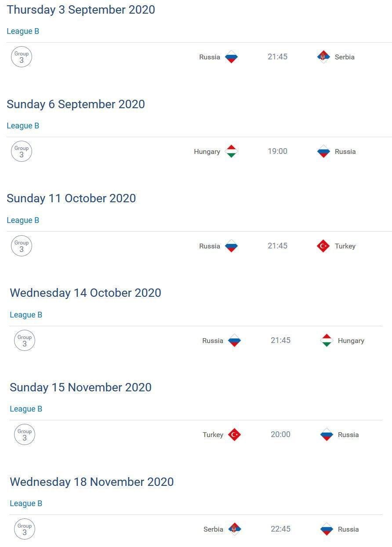Click Hungary team name in 14 October match
Screen dimensions: 392x547
click(351, 340)
